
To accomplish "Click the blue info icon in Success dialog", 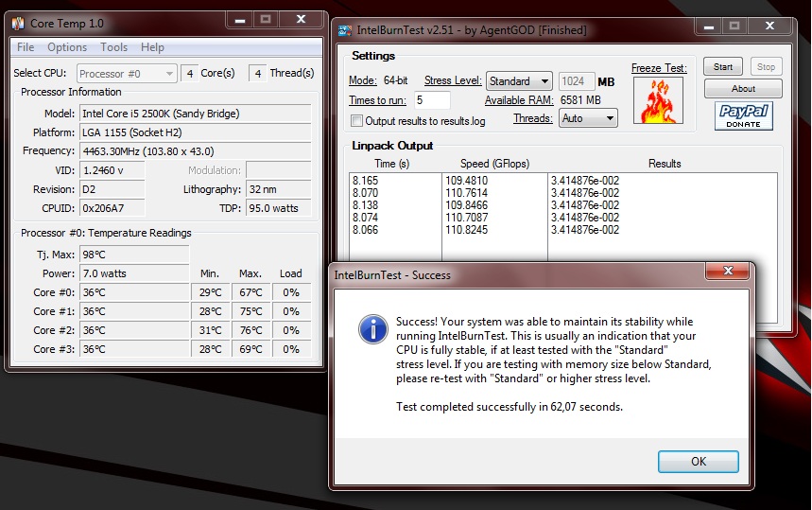I will coord(372,329).
